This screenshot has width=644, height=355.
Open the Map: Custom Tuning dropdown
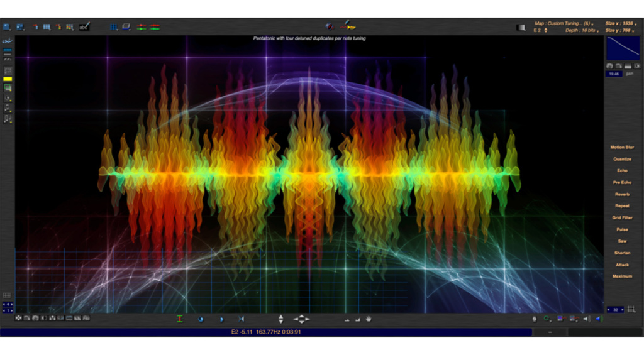tap(564, 23)
